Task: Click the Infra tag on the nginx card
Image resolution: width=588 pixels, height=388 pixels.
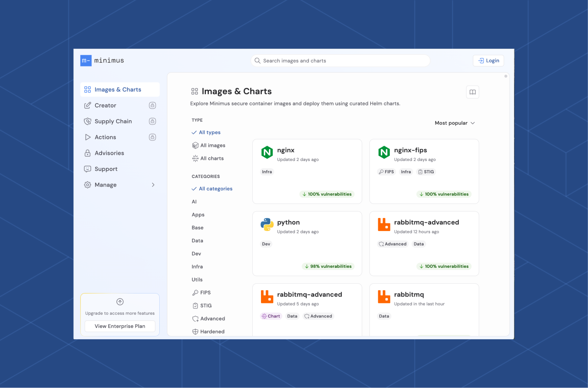Action: click(267, 172)
